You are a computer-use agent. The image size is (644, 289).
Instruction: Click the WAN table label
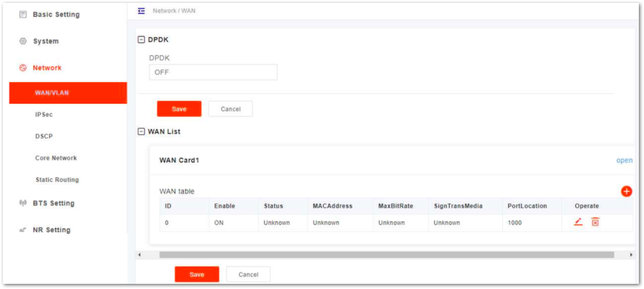tap(176, 191)
